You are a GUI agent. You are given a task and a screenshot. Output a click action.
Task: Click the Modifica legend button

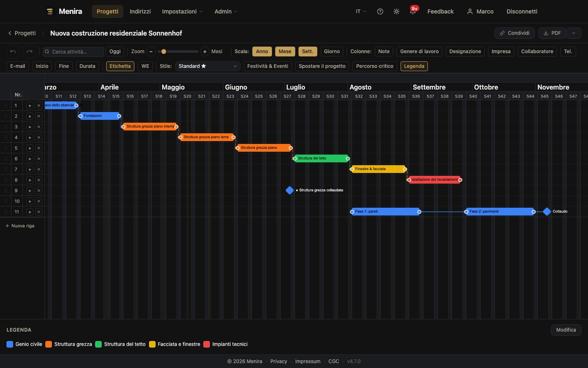point(566,330)
